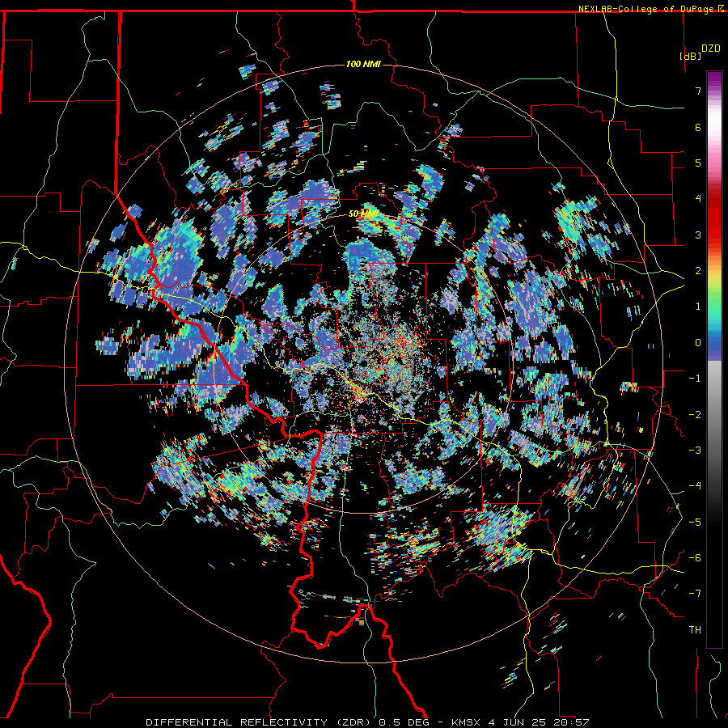Screen dimensions: 728x728
Task: Click the [dB] unit label
Action: pyautogui.click(x=691, y=56)
